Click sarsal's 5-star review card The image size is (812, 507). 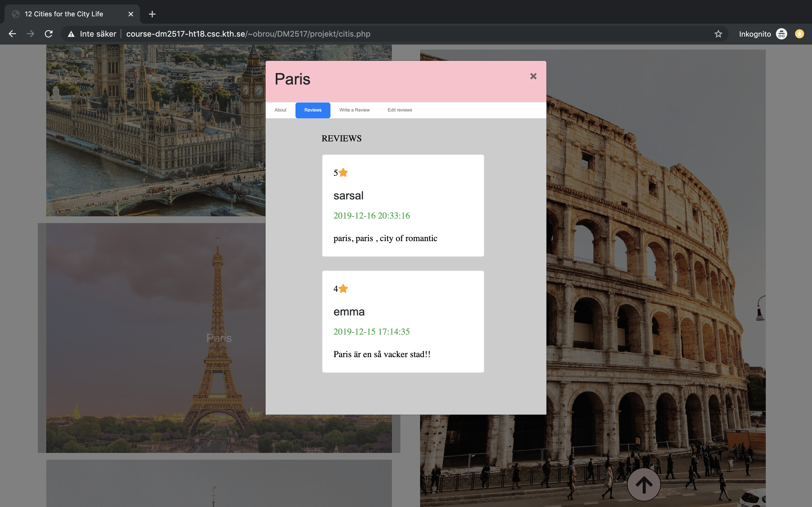tap(403, 206)
